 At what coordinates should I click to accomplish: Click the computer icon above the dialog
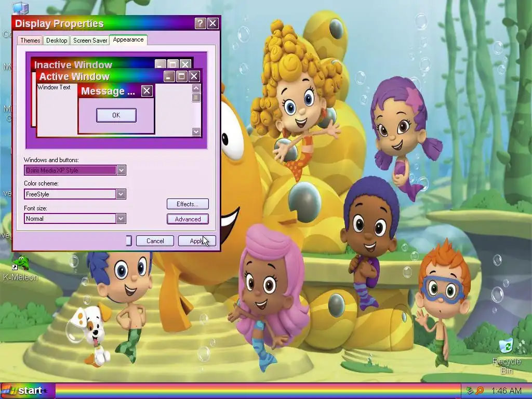coord(20,7)
